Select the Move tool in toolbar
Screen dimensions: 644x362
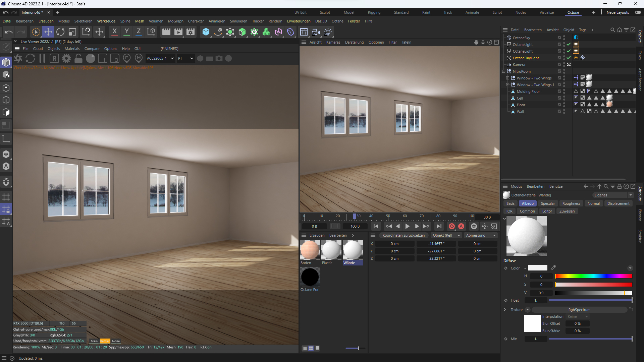pyautogui.click(x=48, y=32)
